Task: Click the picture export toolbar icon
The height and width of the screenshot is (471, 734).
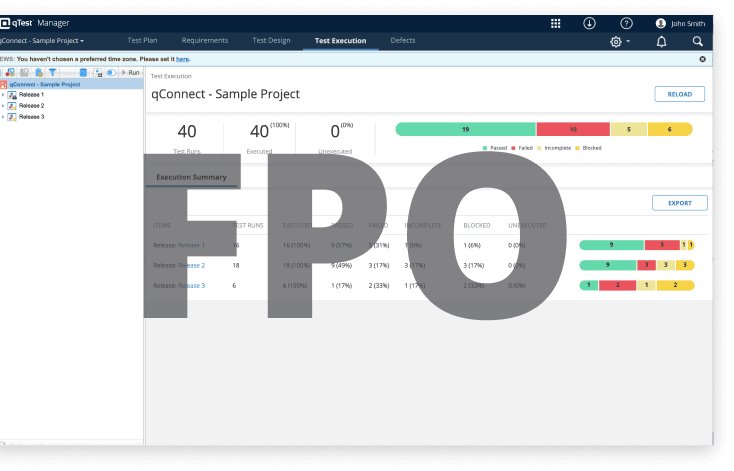Action: pyautogui.click(x=97, y=72)
